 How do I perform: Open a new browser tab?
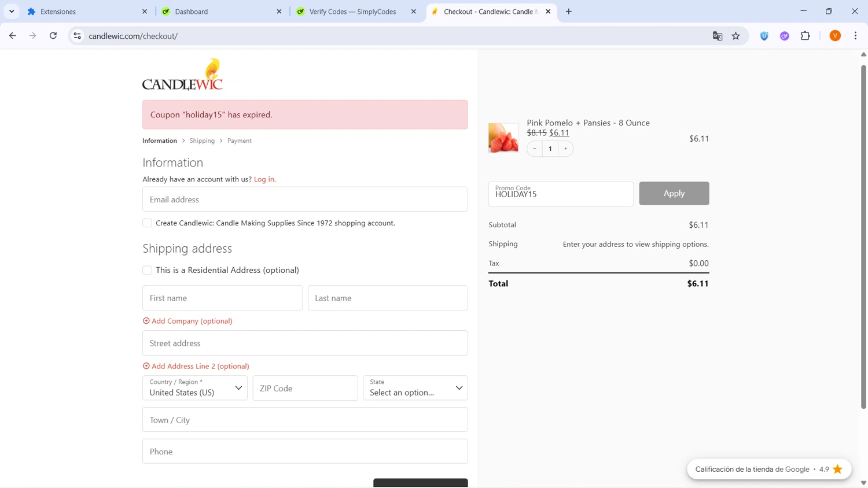click(569, 12)
